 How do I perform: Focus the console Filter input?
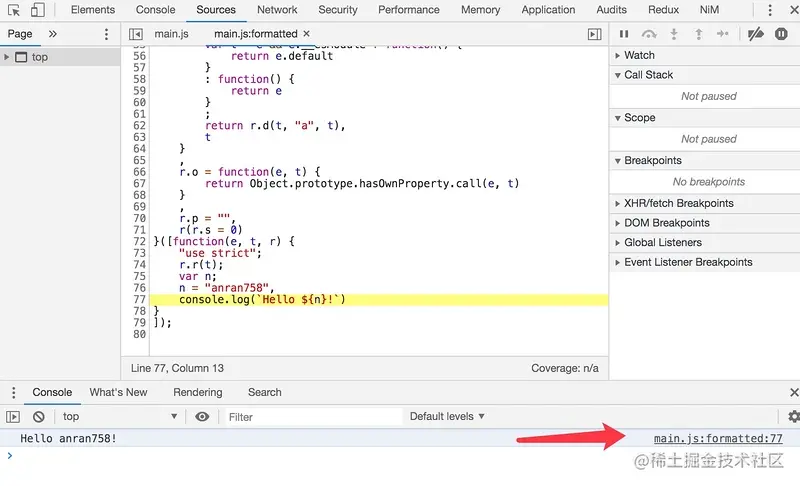tap(312, 417)
